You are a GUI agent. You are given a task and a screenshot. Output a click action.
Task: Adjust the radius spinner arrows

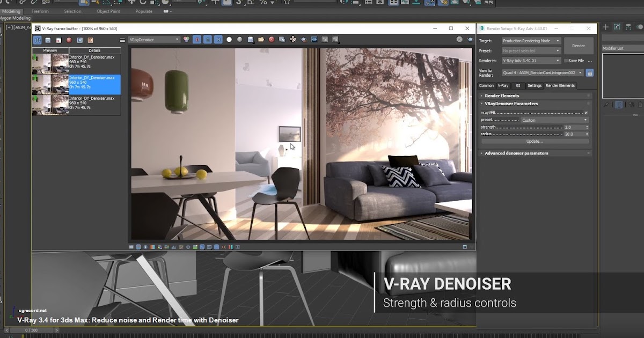click(x=587, y=134)
